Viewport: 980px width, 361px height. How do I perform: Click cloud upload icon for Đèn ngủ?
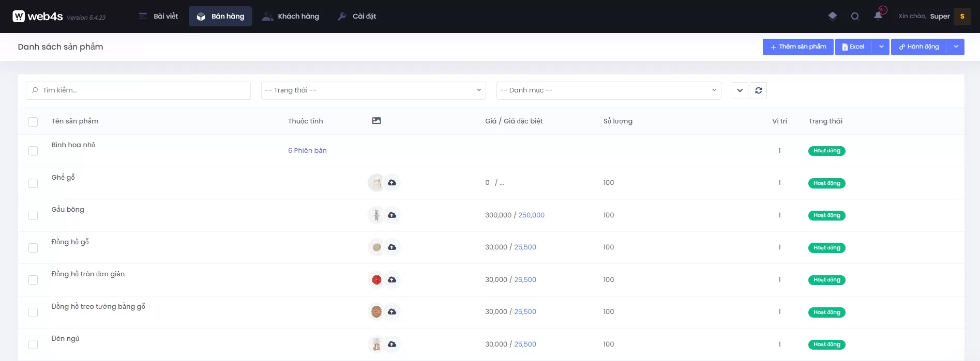392,344
